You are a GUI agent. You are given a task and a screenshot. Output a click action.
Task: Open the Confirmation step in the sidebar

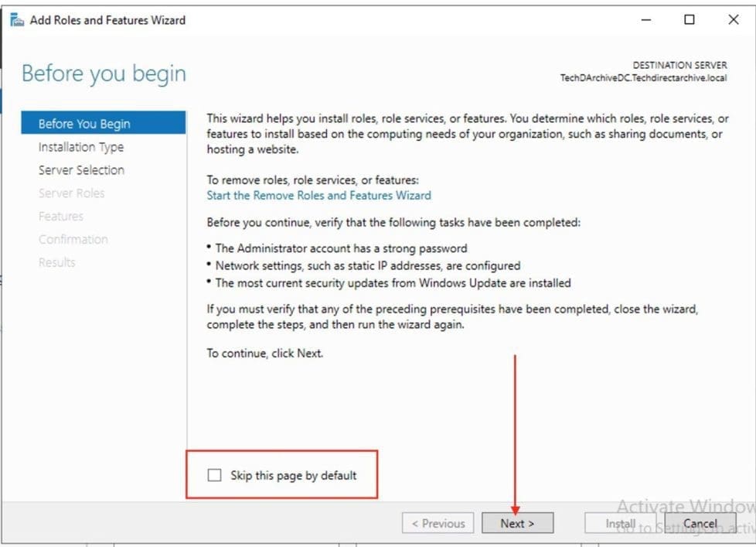pos(73,240)
